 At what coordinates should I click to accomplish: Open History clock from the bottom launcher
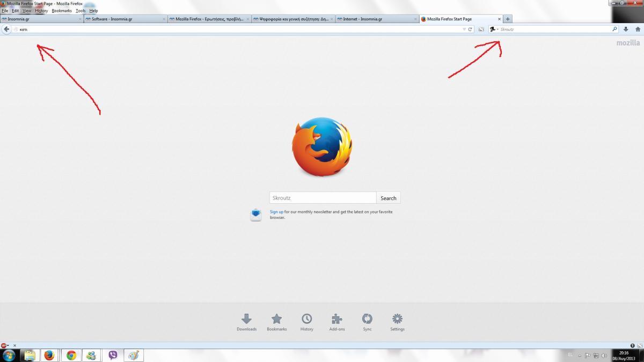click(307, 322)
